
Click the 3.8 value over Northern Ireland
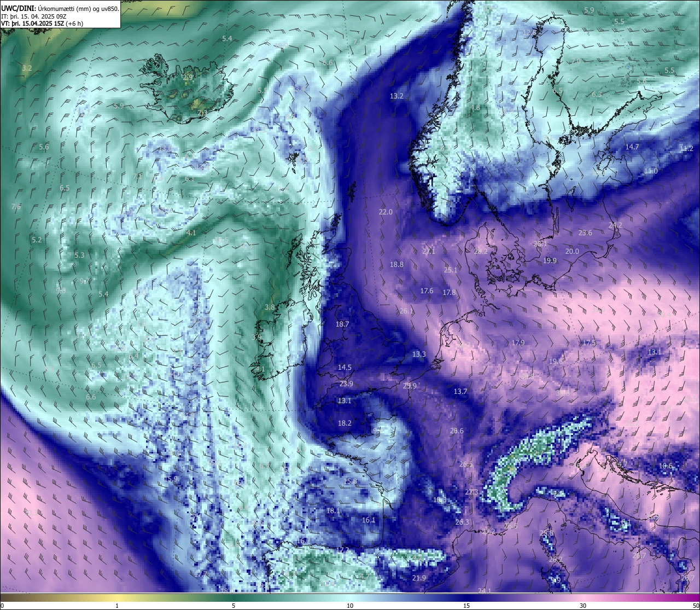[270, 307]
